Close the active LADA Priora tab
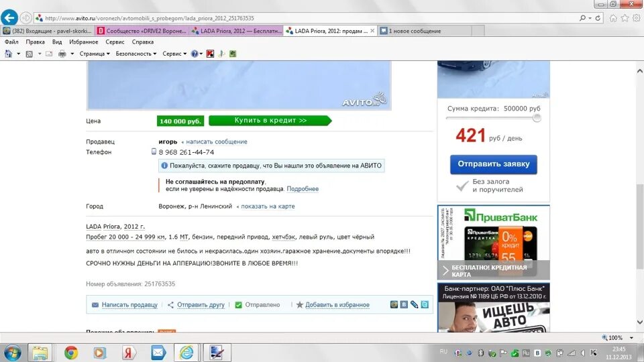This screenshot has width=644, height=362. click(x=372, y=31)
